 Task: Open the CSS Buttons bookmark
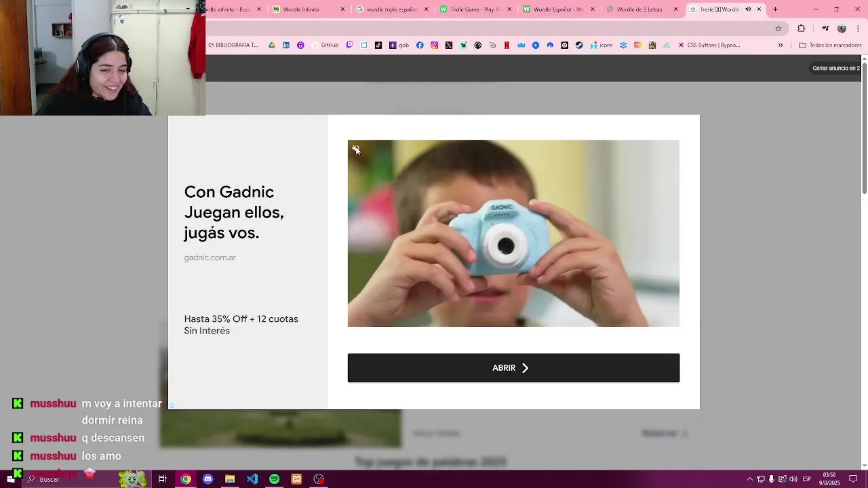pyautogui.click(x=709, y=45)
